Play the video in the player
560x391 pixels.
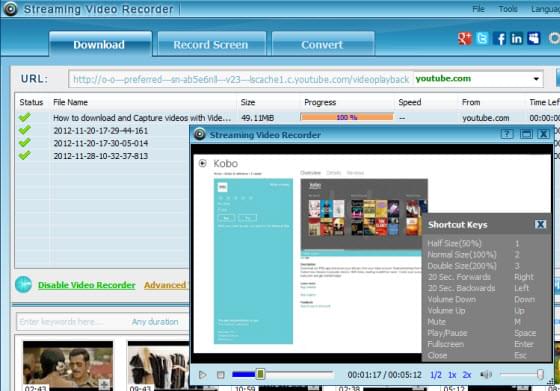tap(202, 375)
